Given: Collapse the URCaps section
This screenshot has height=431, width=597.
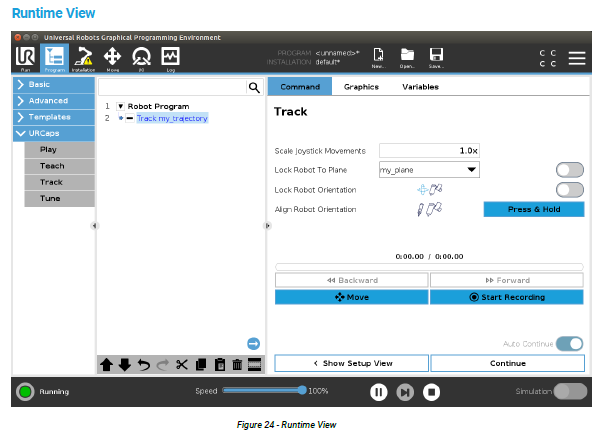Looking at the screenshot, I should click(54, 134).
